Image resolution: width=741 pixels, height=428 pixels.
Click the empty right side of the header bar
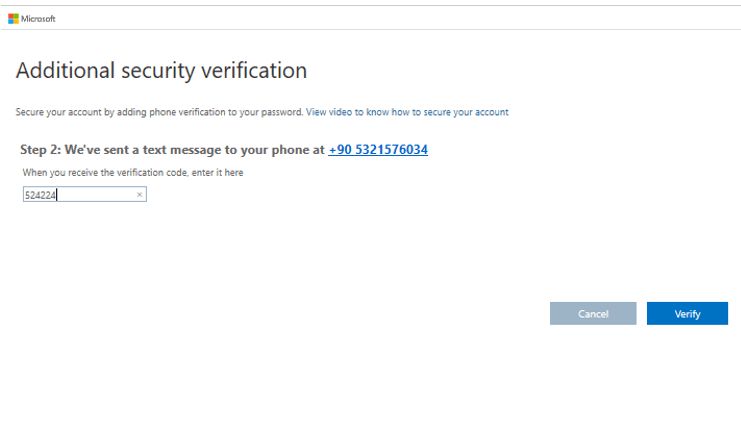click(500, 18)
